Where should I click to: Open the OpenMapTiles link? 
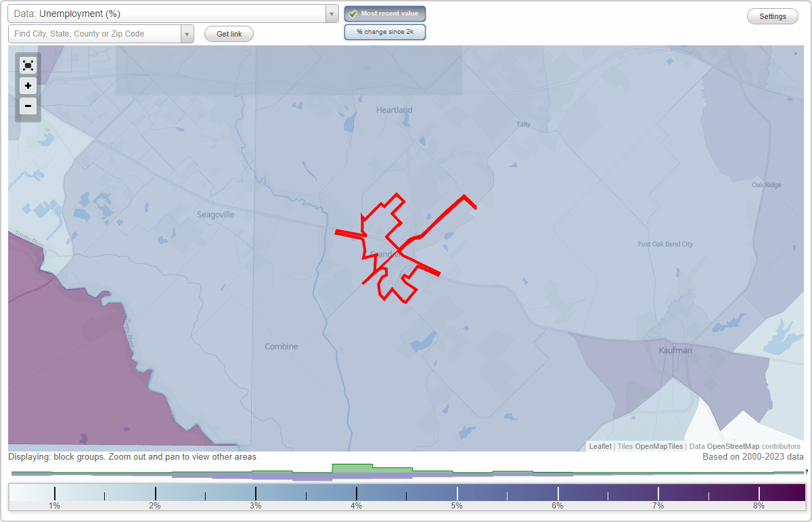659,446
